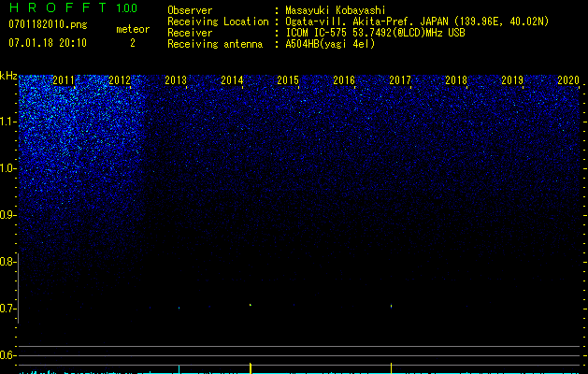Click the 2019 time axis label
Image resolution: width=588 pixels, height=374 pixels.
pyautogui.click(x=512, y=79)
